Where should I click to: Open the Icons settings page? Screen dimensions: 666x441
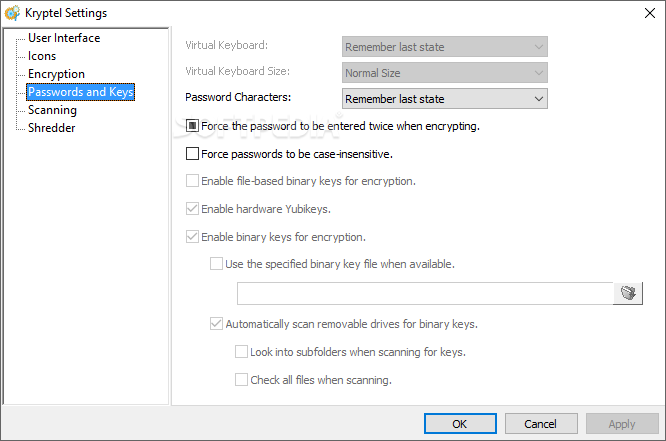(x=42, y=56)
